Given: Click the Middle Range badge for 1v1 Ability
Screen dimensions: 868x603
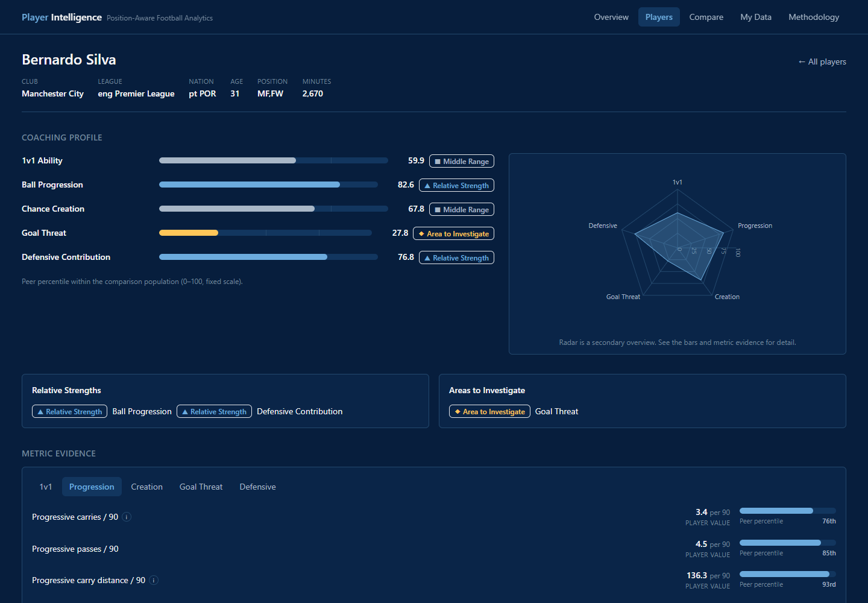Looking at the screenshot, I should coord(462,161).
